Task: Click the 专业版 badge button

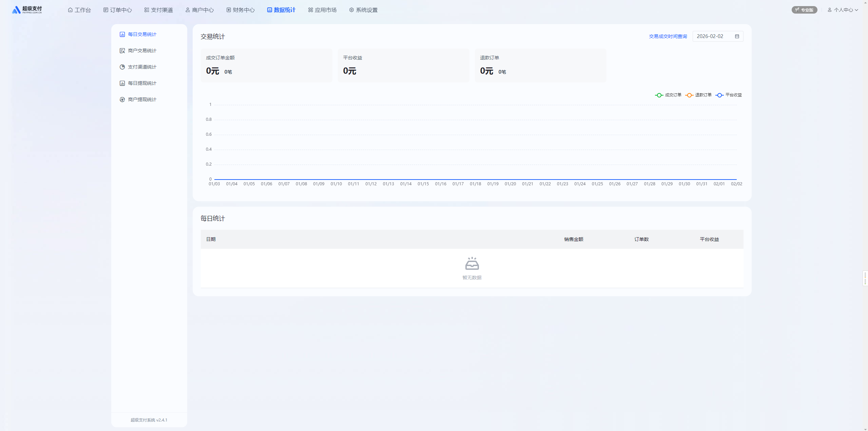Action: coord(804,10)
